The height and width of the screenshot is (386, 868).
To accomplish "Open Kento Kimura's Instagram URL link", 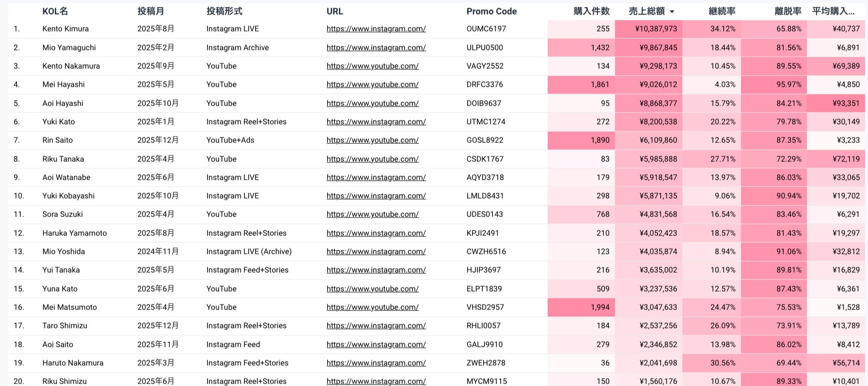I will point(376,29).
